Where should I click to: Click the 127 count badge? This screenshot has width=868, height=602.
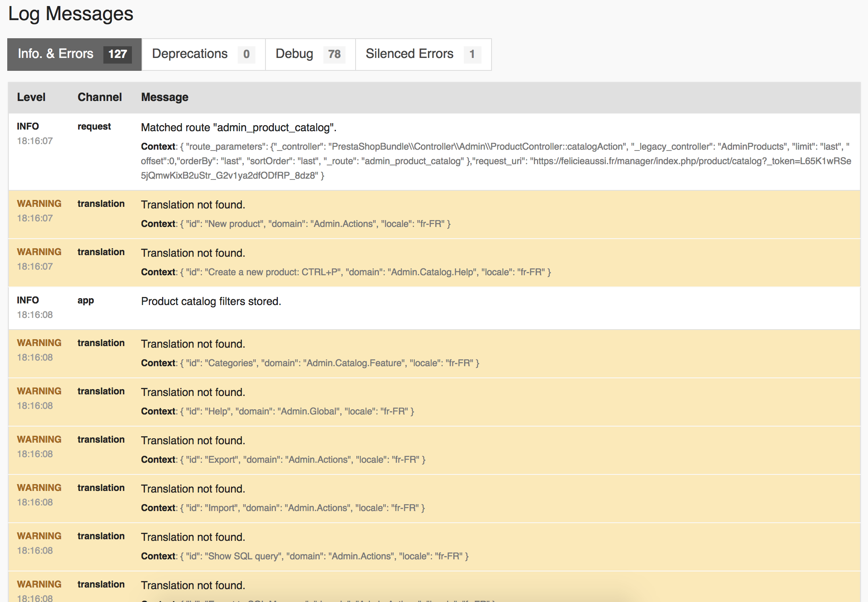coord(117,54)
